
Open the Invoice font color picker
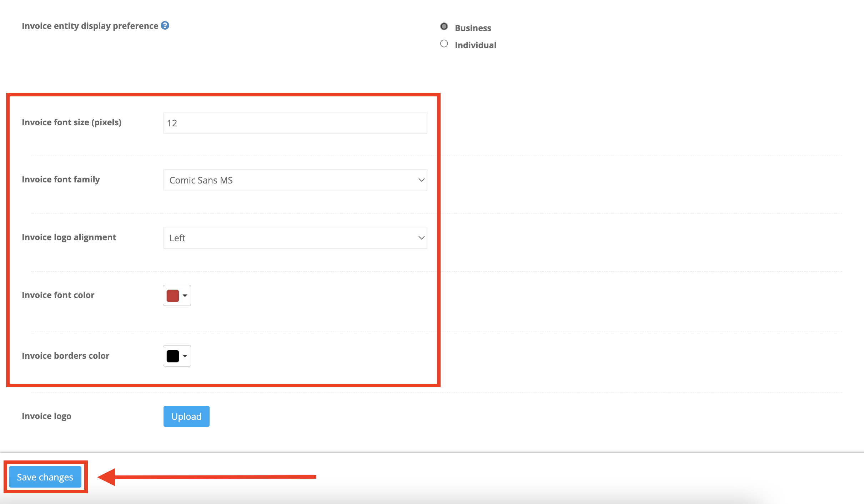tap(177, 296)
